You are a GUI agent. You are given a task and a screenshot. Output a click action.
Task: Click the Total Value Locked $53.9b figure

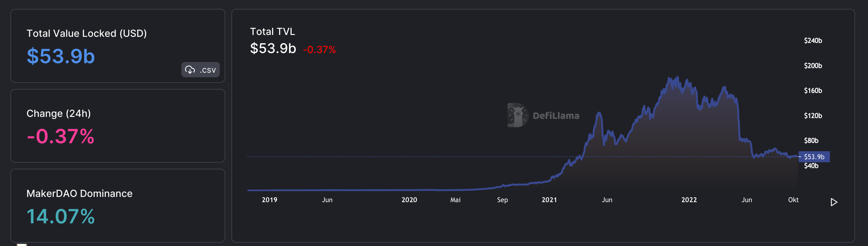[61, 56]
